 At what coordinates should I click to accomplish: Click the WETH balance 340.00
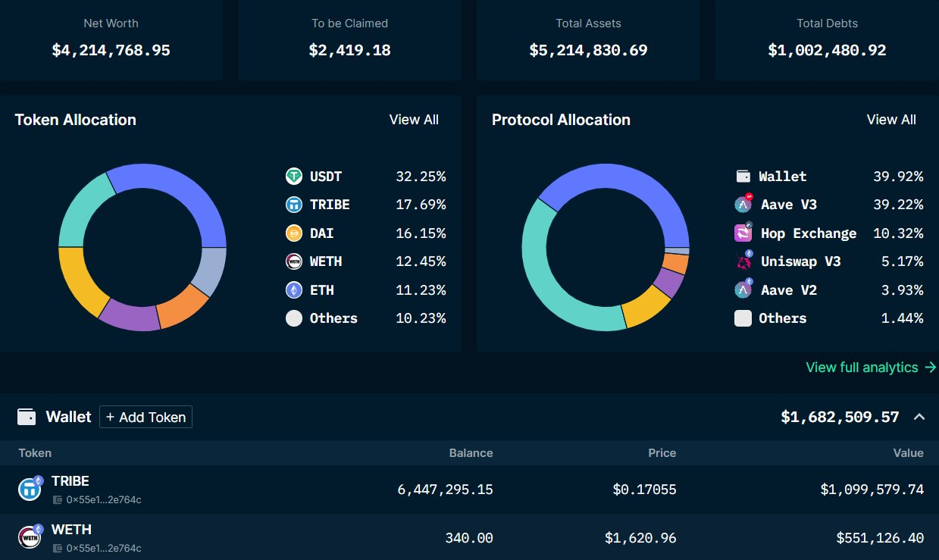[x=469, y=538]
